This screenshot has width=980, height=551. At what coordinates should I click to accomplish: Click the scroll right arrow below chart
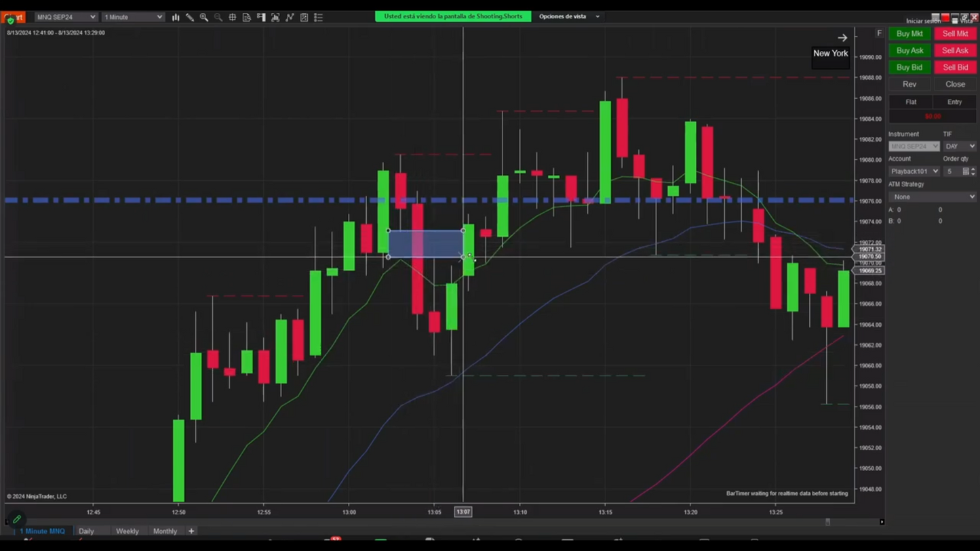pyautogui.click(x=882, y=522)
